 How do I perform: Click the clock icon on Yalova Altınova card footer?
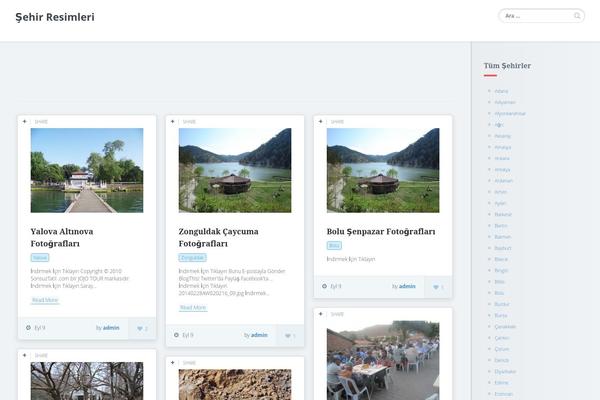tap(28, 328)
